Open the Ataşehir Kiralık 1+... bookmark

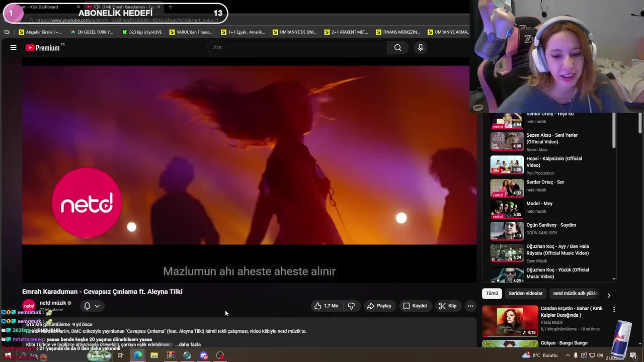click(40, 32)
